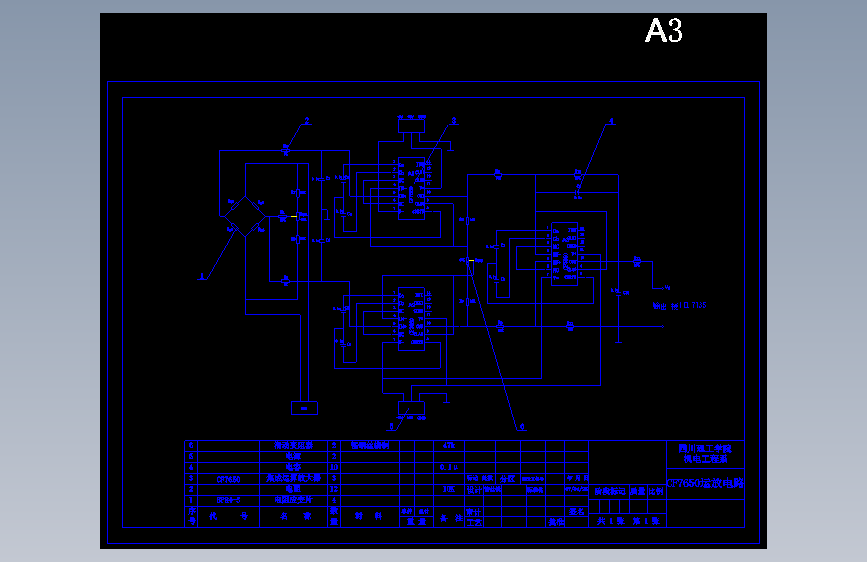
Task: Click the output resistor before the Vo terminal
Action: tap(637, 262)
